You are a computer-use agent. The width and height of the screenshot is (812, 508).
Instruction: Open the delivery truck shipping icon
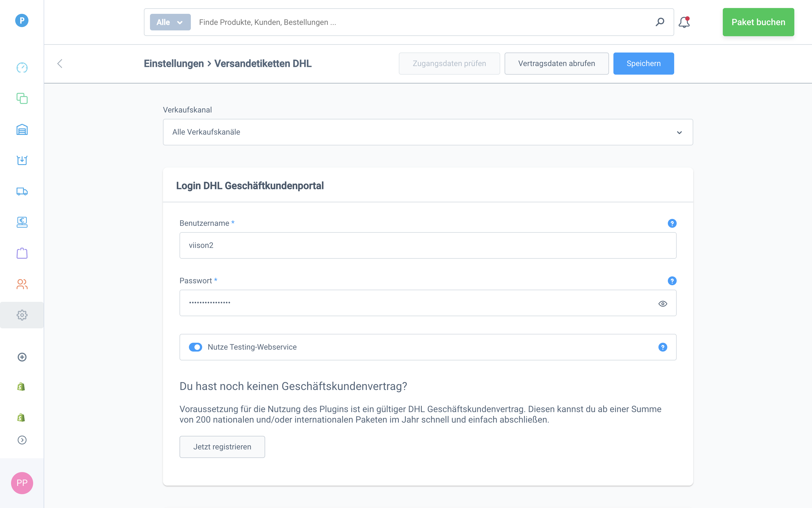tap(22, 192)
